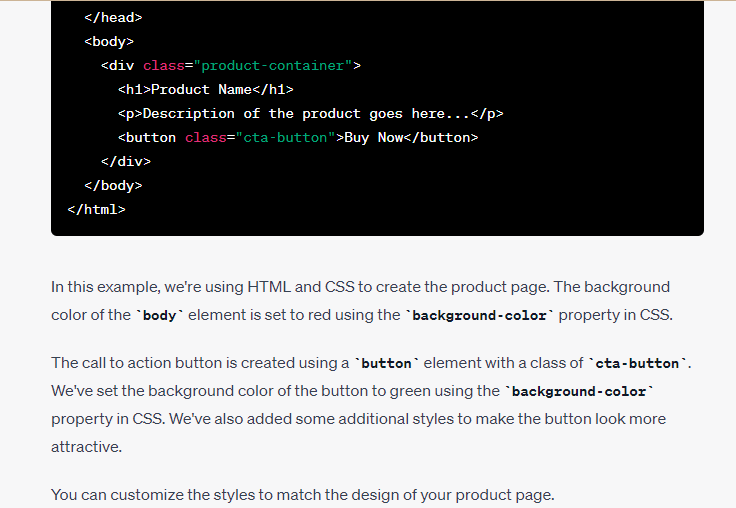Click the "</div>" closing tag line
Viewport: 736px width, 508px height.
(x=126, y=162)
